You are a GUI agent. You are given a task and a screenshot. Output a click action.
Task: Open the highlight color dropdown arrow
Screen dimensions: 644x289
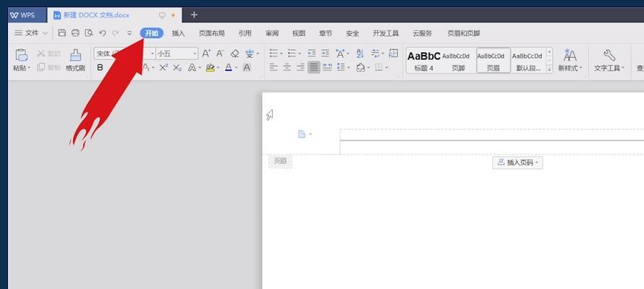(218, 68)
